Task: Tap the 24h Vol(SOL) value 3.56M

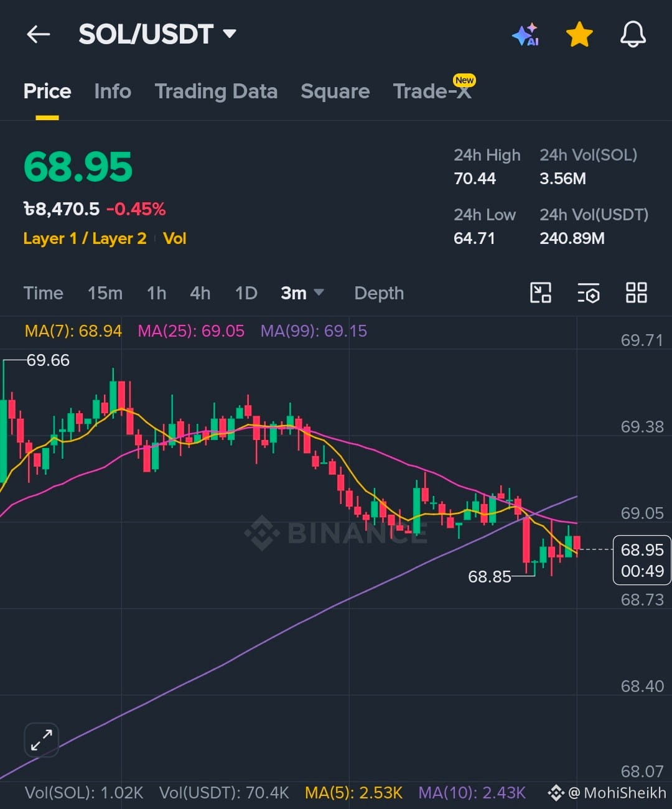Action: click(x=562, y=179)
